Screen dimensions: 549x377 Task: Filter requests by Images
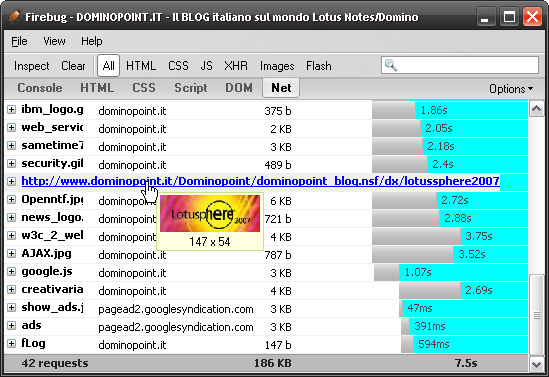pyautogui.click(x=277, y=66)
